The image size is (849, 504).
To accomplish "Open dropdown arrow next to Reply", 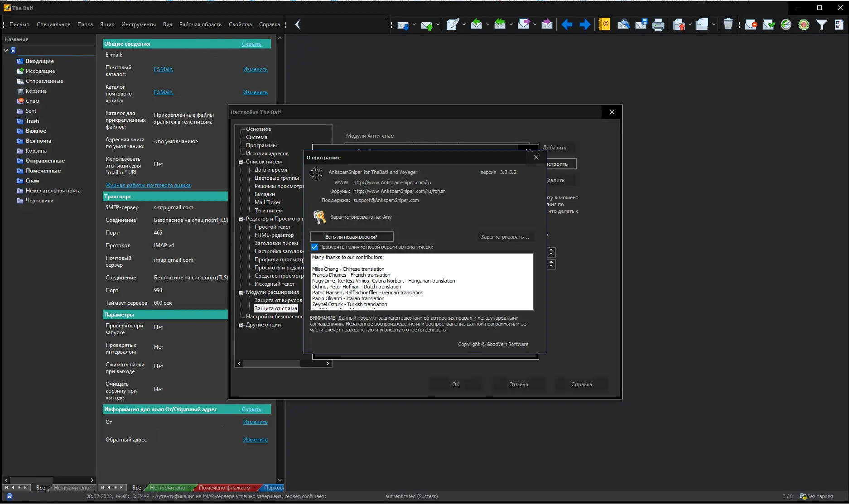I will coord(487,25).
